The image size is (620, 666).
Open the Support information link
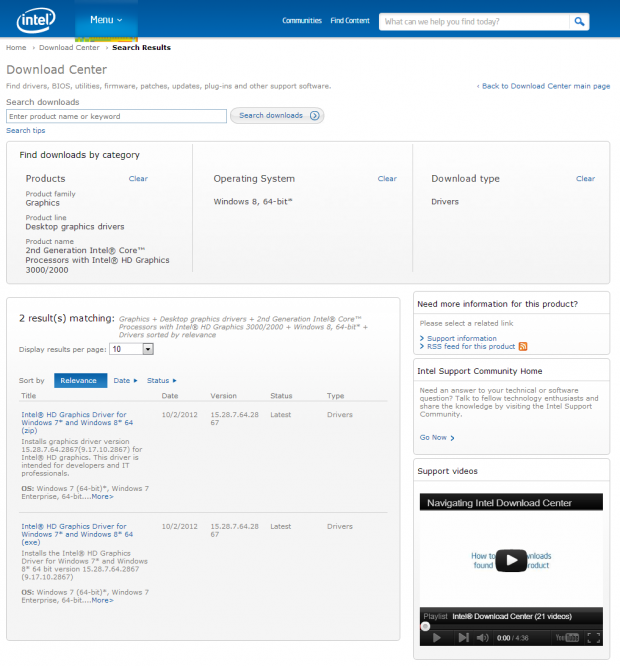click(x=462, y=339)
